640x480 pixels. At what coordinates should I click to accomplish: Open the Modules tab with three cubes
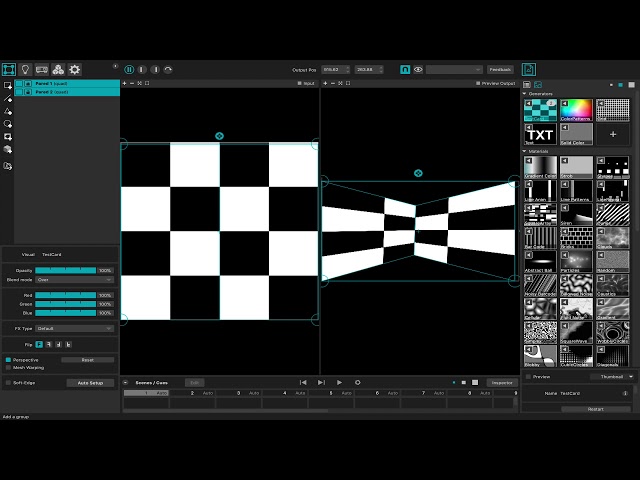coord(58,69)
